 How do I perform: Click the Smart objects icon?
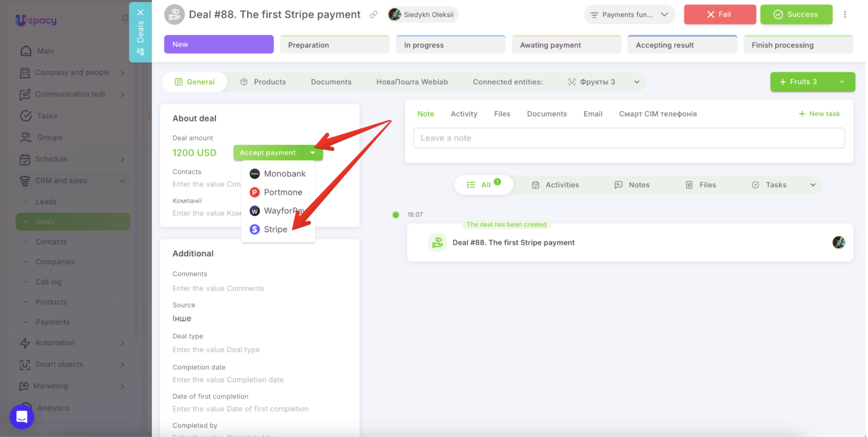(x=25, y=365)
